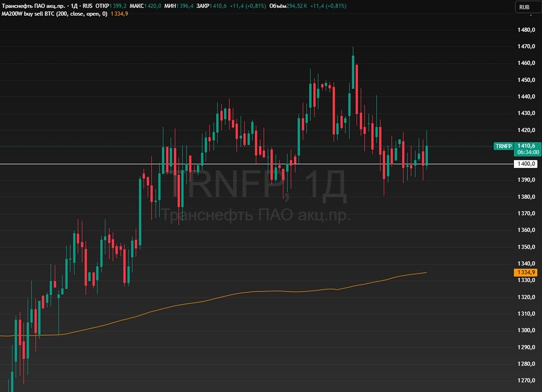This screenshot has width=542, height=392.
Task: Click the 1300,0 price axis label
Action: point(526,330)
